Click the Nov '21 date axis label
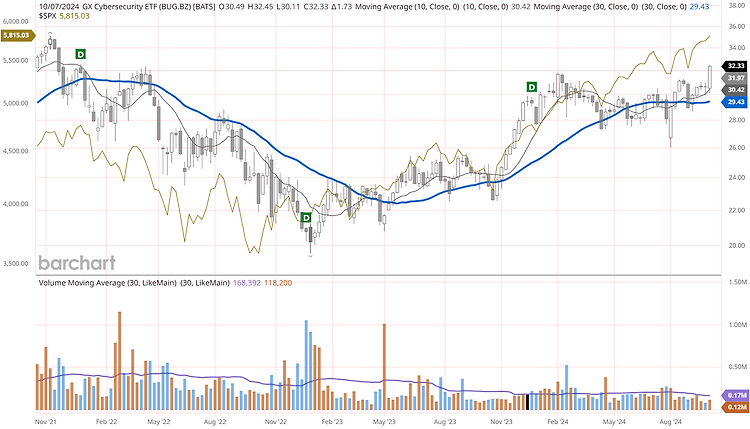Image resolution: width=750 pixels, height=429 pixels. (x=46, y=422)
